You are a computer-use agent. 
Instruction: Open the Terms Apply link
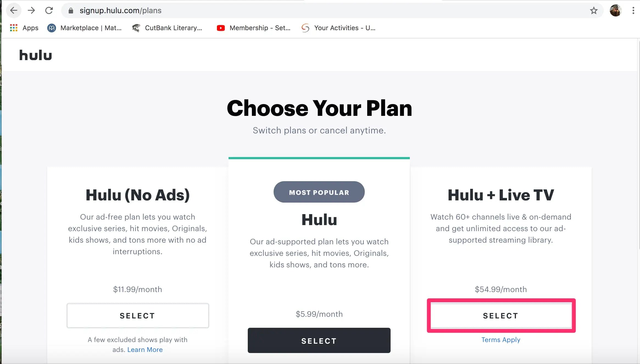[501, 340]
